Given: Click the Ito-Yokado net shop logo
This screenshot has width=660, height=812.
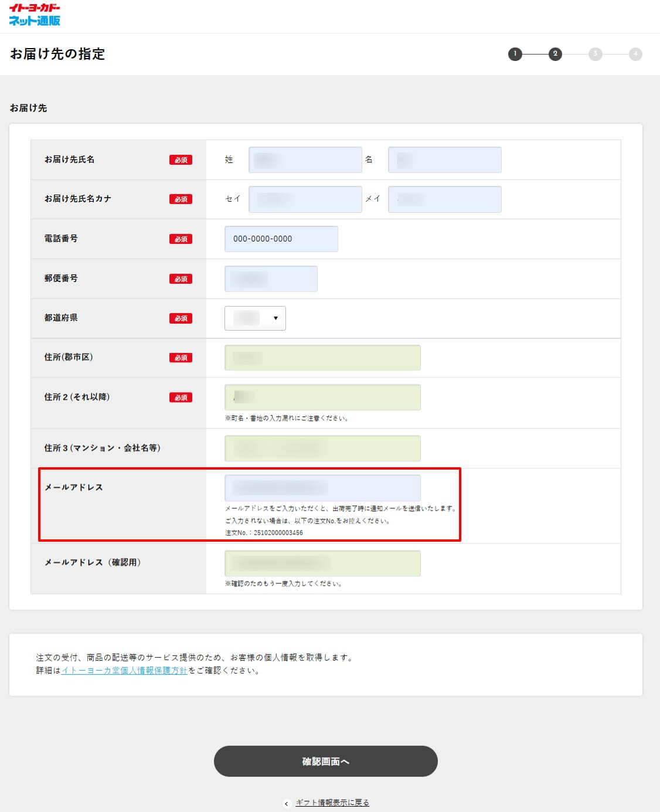Looking at the screenshot, I should pos(35,15).
